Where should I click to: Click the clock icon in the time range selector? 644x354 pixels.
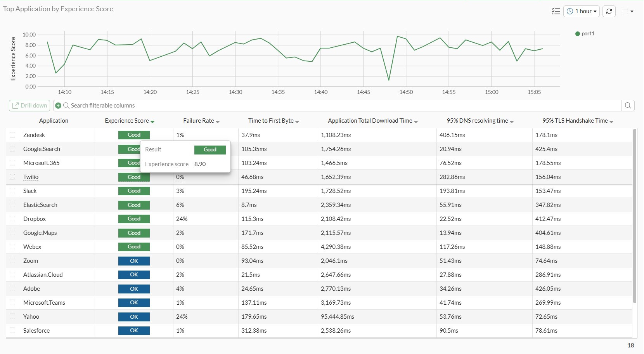tap(570, 11)
